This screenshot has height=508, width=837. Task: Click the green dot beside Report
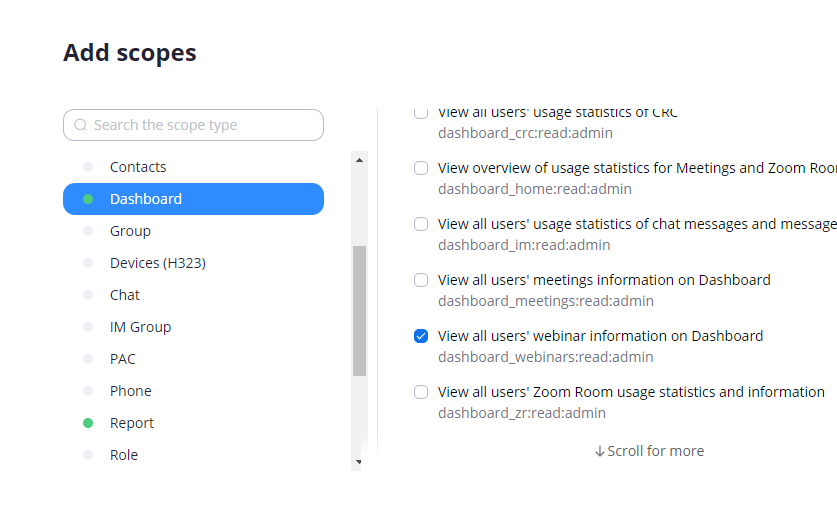[88, 423]
